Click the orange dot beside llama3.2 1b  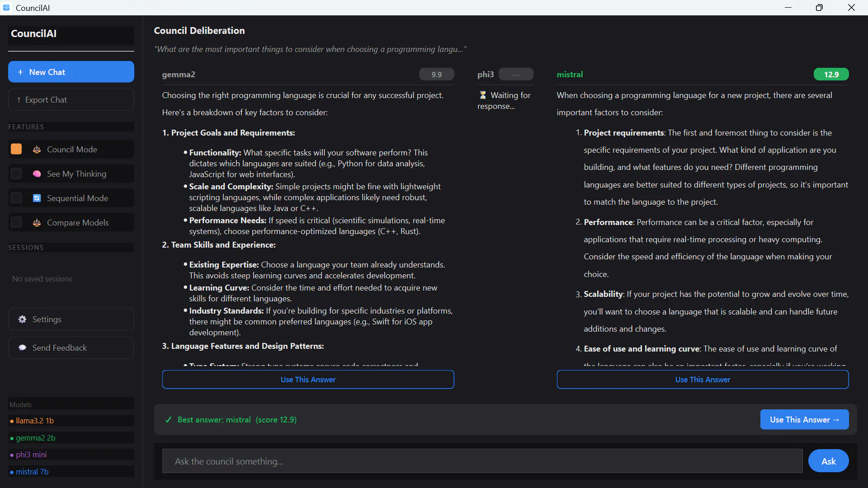coord(12,421)
